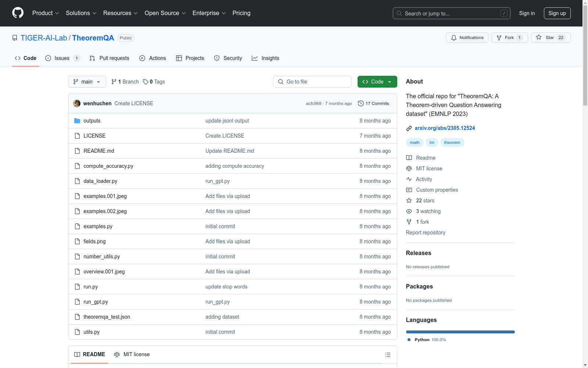Click the math topic tag
Image resolution: width=588 pixels, height=368 pixels.
[x=415, y=142]
